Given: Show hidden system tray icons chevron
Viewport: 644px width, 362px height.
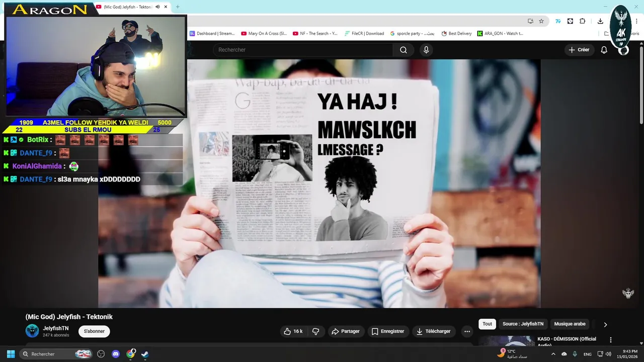Looking at the screenshot, I should click(x=553, y=354).
